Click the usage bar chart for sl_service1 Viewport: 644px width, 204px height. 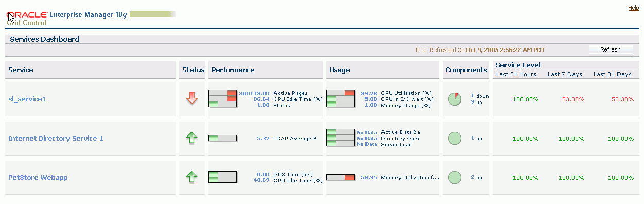click(x=340, y=98)
